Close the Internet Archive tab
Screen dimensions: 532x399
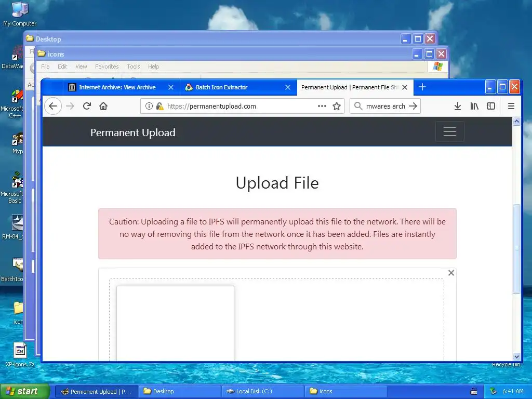[x=171, y=87]
